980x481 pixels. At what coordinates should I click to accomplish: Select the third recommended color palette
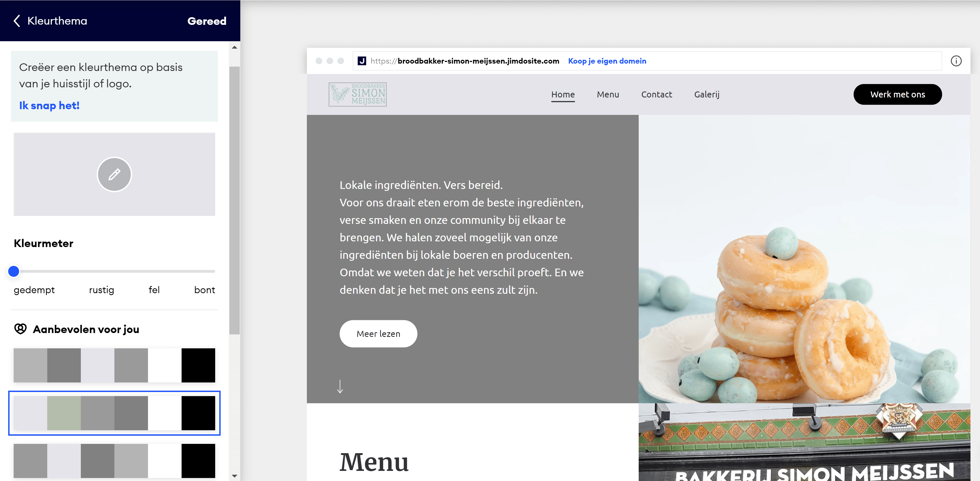pyautogui.click(x=114, y=461)
